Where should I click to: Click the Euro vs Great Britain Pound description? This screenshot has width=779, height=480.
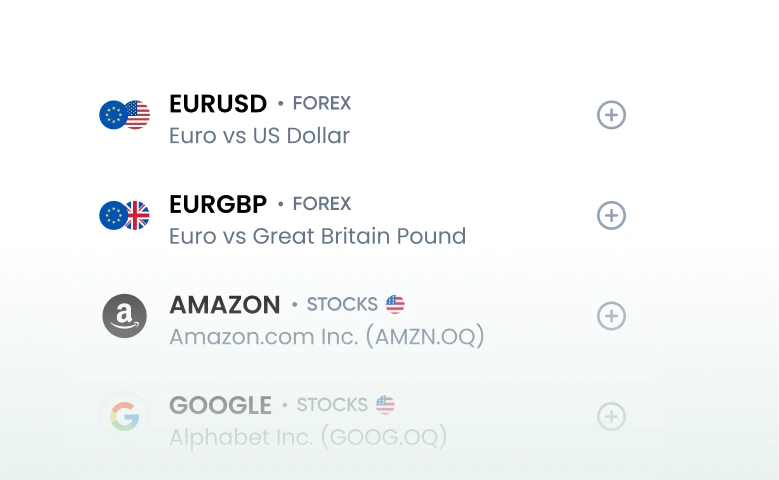pos(317,237)
